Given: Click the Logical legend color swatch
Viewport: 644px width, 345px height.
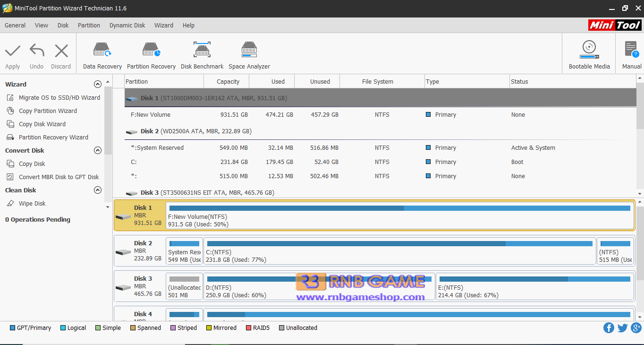Looking at the screenshot, I should (x=63, y=328).
